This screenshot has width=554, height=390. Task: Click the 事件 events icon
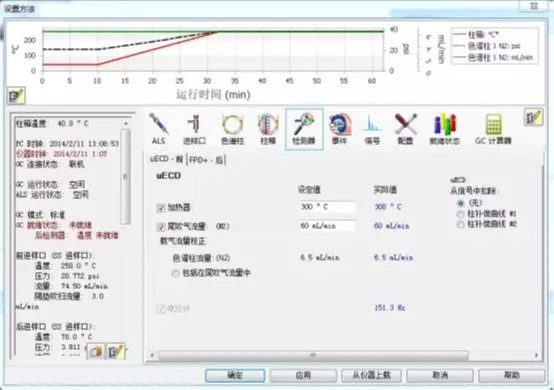339,129
